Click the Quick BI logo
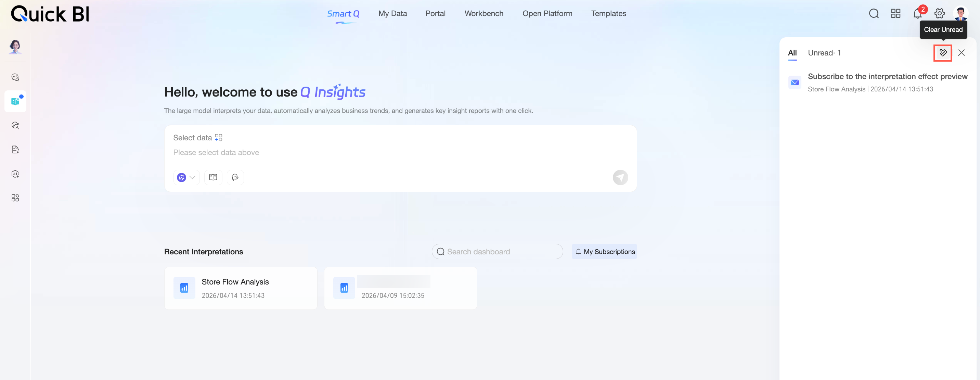 [50, 14]
